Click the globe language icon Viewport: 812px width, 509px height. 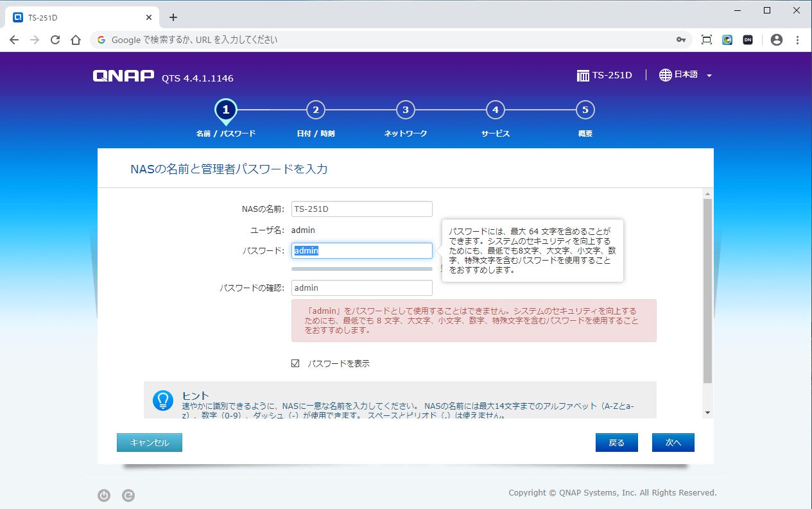(666, 75)
